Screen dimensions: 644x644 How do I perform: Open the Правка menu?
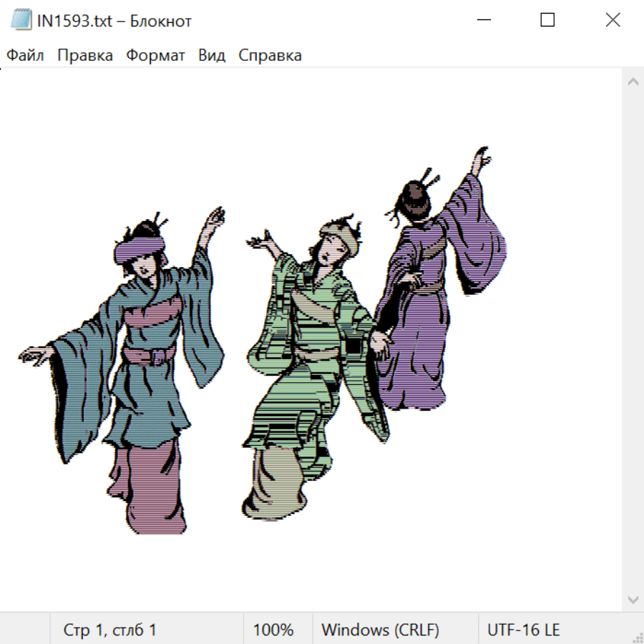pos(84,55)
